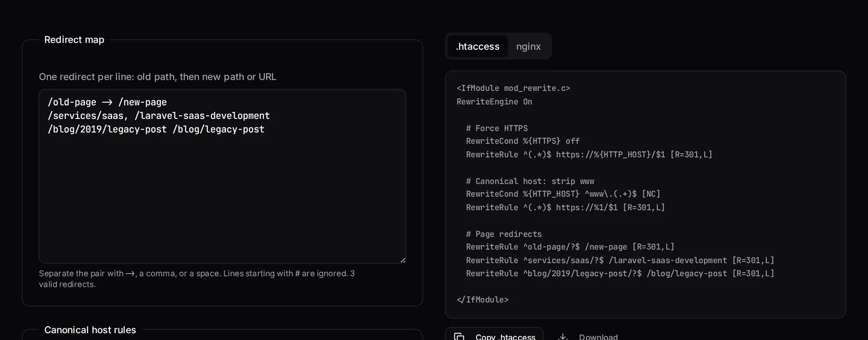The image size is (868, 340).
Task: Click the 'RewriteRule ^blog/2019/legacy-post' line
Action: point(620,274)
